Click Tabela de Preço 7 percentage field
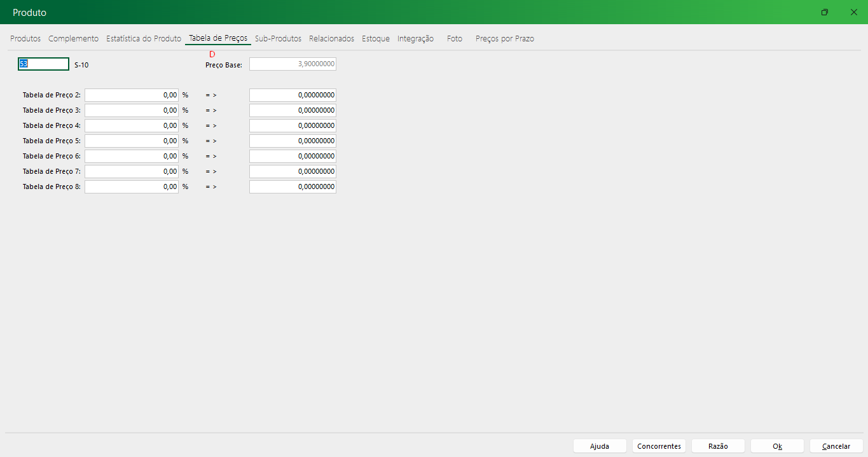Screen dimensions: 868x457 coord(132,171)
